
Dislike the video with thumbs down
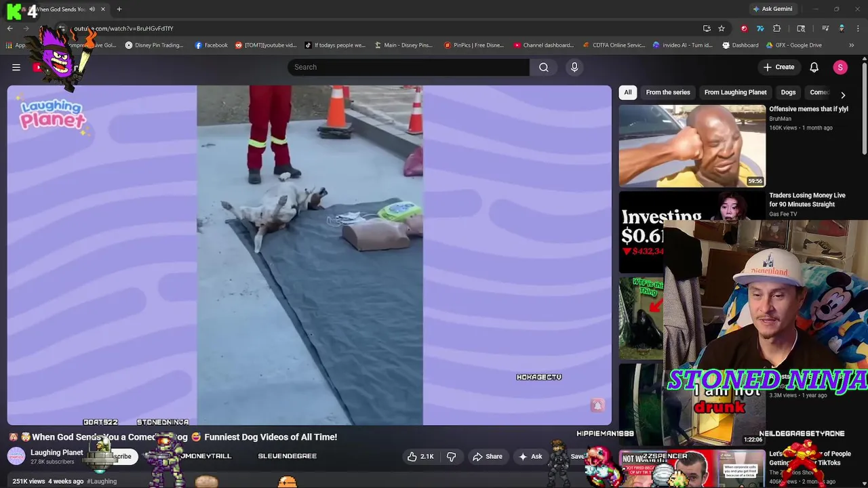(x=452, y=456)
